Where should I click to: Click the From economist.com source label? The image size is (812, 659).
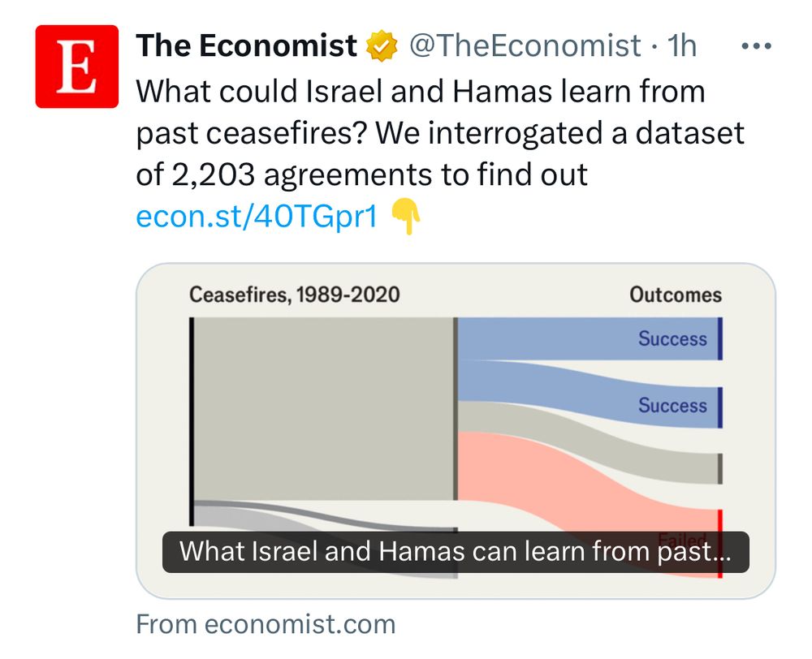pyautogui.click(x=266, y=624)
